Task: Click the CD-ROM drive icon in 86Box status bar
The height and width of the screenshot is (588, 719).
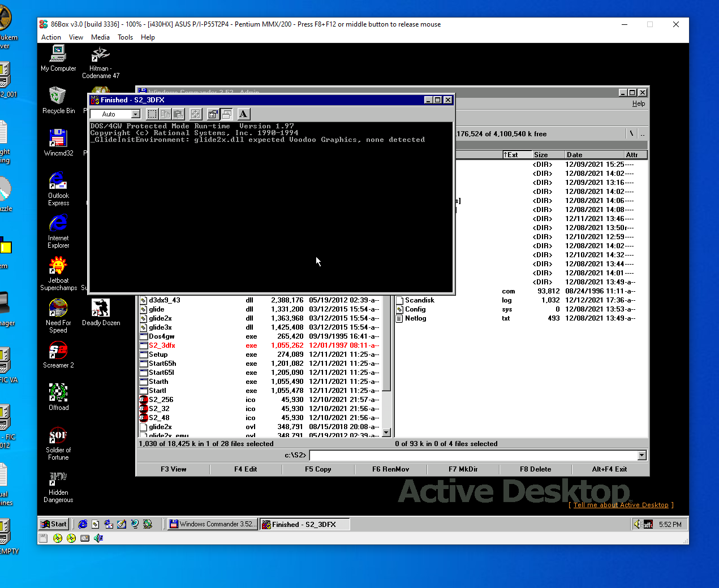Action: [58, 538]
